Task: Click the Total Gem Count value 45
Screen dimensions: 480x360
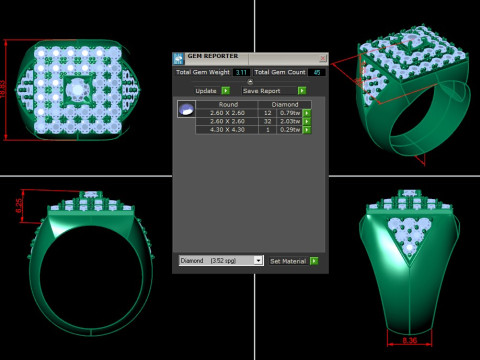Action: tap(317, 72)
